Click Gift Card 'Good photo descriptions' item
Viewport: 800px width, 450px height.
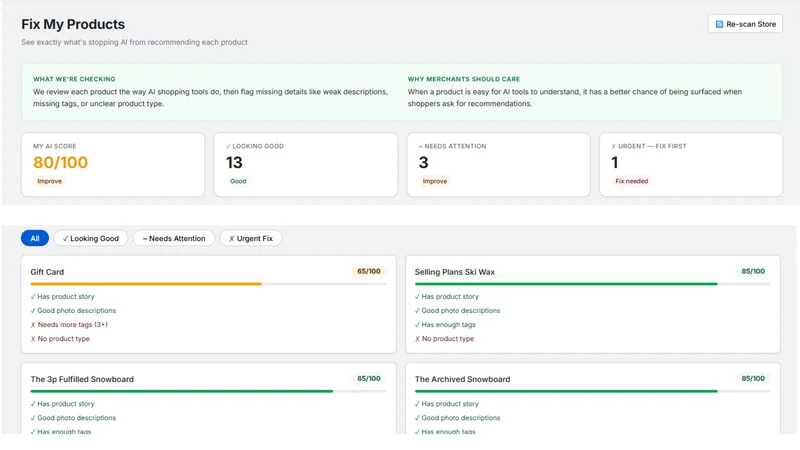[73, 311]
